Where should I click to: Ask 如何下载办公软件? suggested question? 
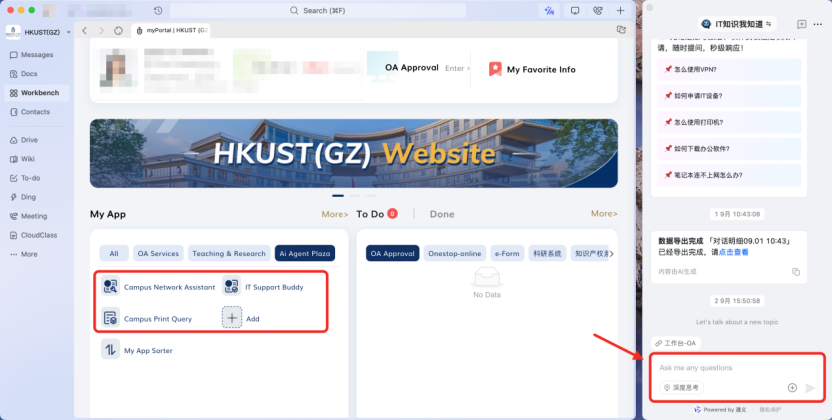[729, 149]
